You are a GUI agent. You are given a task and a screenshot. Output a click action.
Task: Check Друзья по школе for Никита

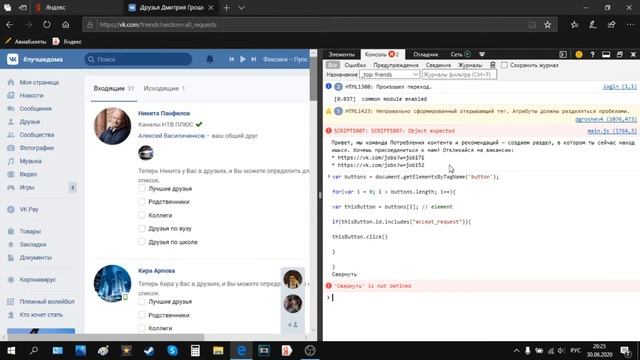tap(142, 242)
